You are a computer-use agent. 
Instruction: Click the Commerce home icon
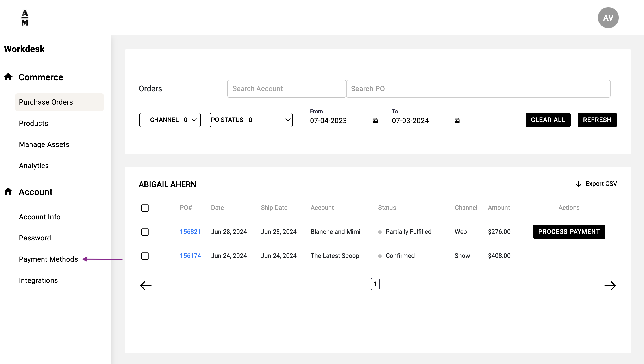[8, 77]
